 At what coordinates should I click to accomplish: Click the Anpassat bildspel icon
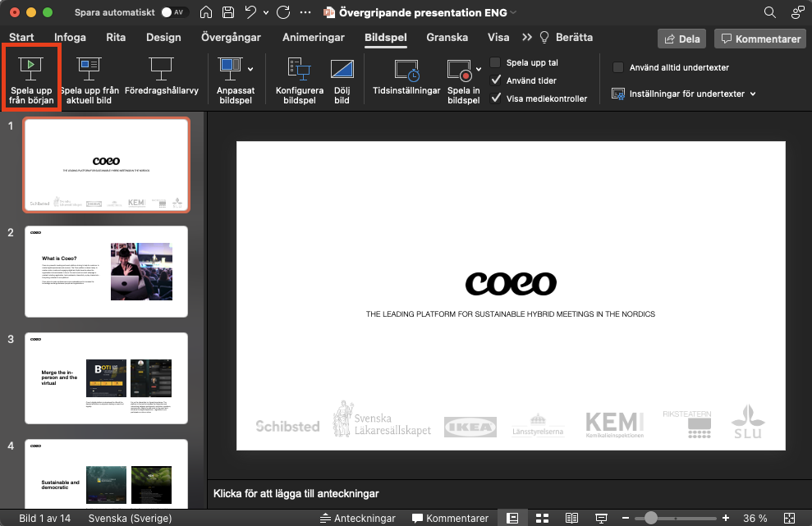click(x=231, y=70)
